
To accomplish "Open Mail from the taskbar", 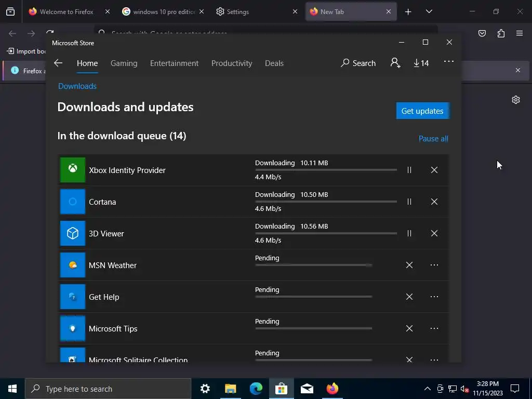I will (307, 389).
